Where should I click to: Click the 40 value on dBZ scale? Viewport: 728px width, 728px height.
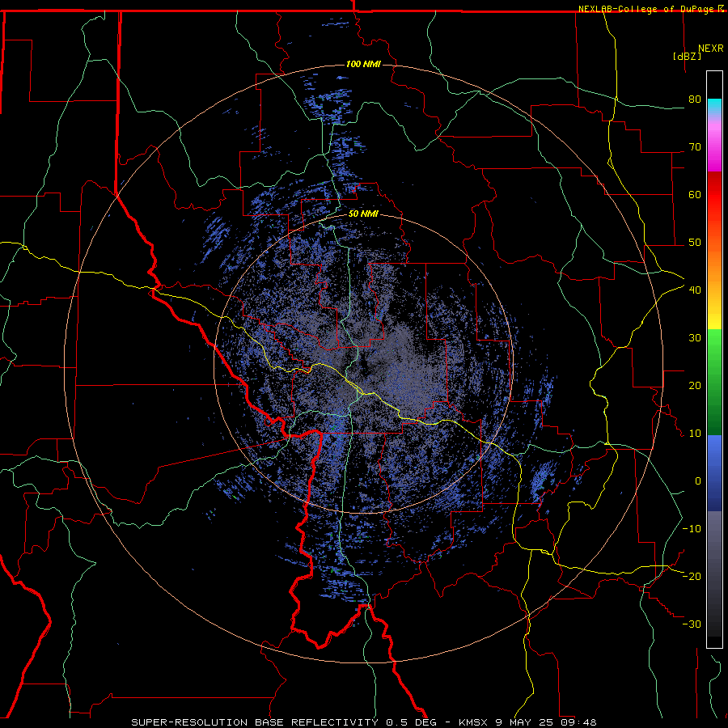click(695, 290)
